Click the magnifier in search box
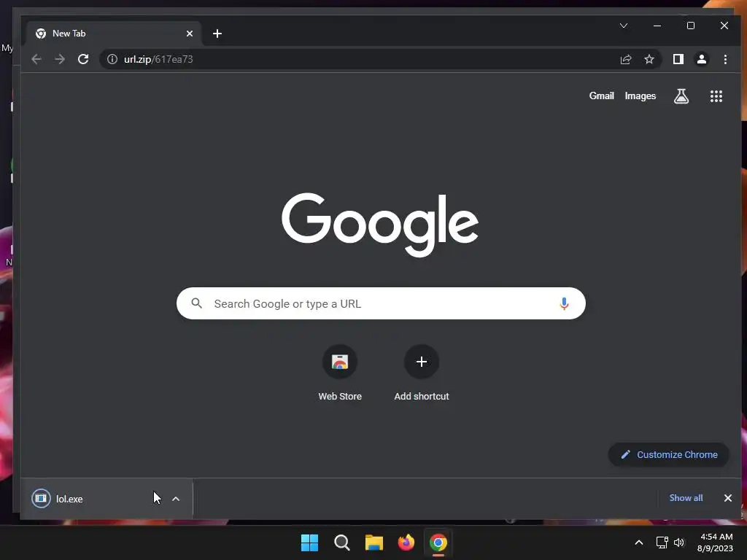Viewport: 747px width, 560px height. (197, 303)
